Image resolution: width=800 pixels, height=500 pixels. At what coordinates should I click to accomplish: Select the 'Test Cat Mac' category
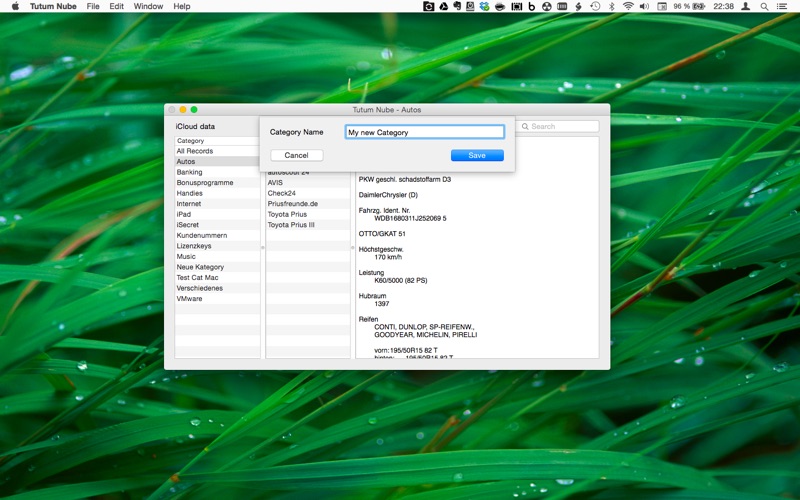click(x=217, y=278)
